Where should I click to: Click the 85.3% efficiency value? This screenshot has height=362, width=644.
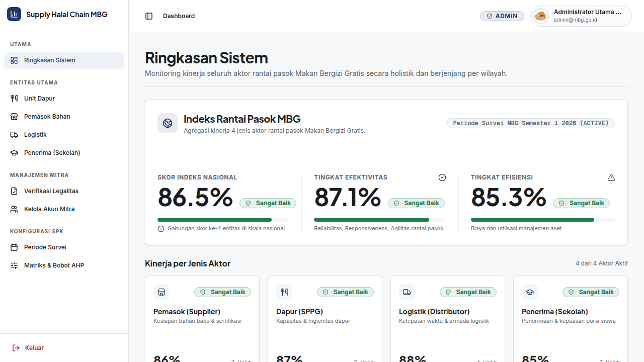(509, 197)
